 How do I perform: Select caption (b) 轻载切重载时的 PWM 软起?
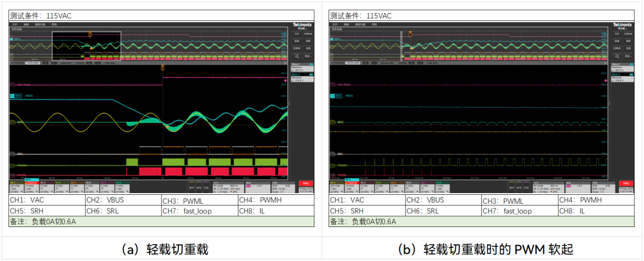pos(485,249)
